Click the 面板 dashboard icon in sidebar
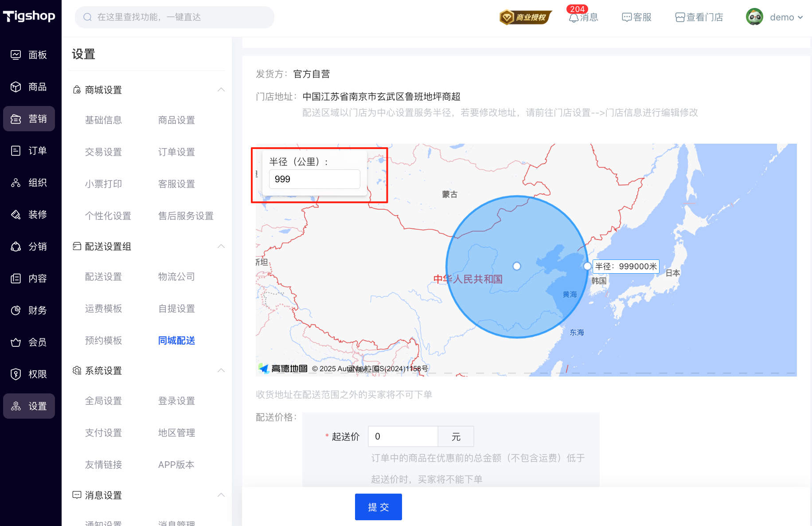812x526 pixels. click(x=16, y=55)
